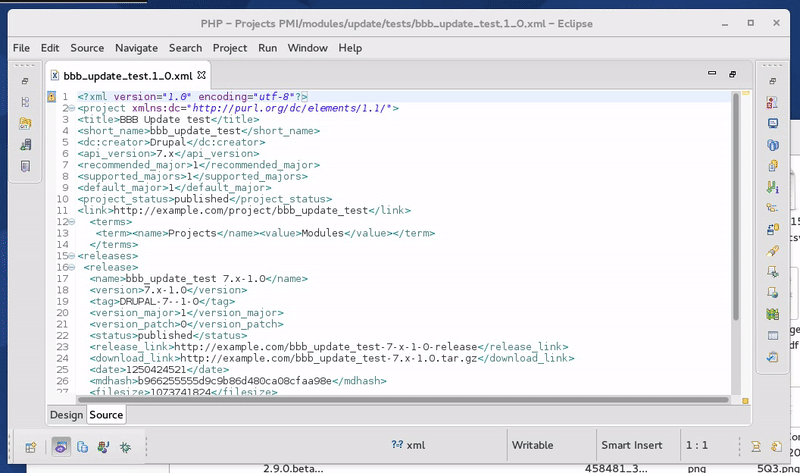The height and width of the screenshot is (473, 800).
Task: Open the paintbrush view icon in right sidebar
Action: coord(772,251)
